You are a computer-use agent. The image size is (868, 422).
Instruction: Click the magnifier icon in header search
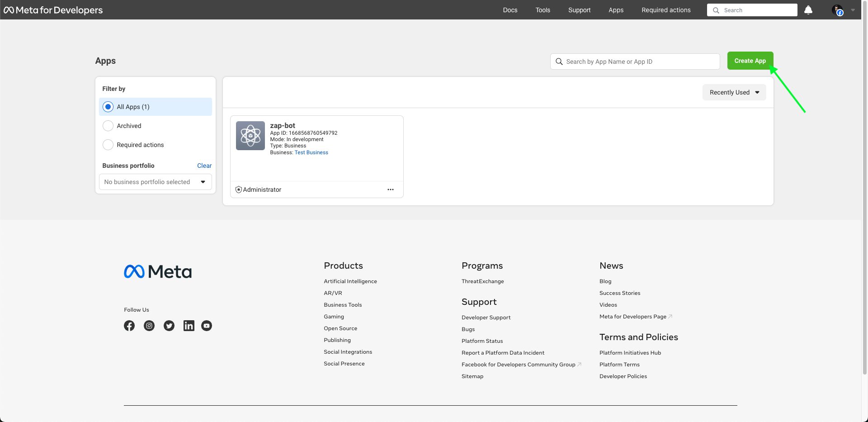coord(716,10)
